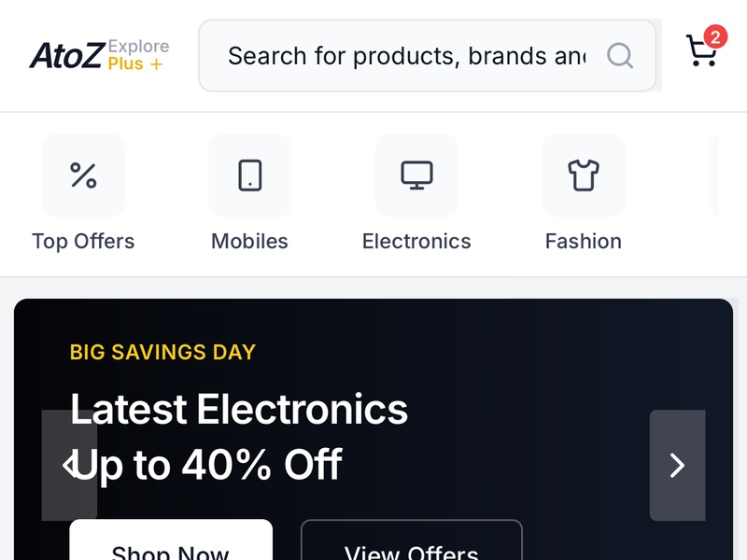Screen dimensions: 747x560
Task: Go to the Fashion category label
Action: [584, 242]
